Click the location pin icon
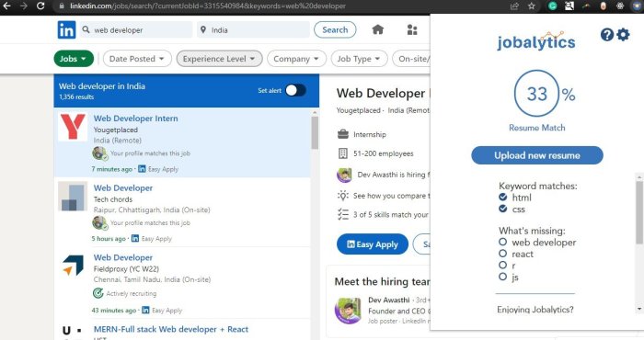644x340 pixels. 203,30
